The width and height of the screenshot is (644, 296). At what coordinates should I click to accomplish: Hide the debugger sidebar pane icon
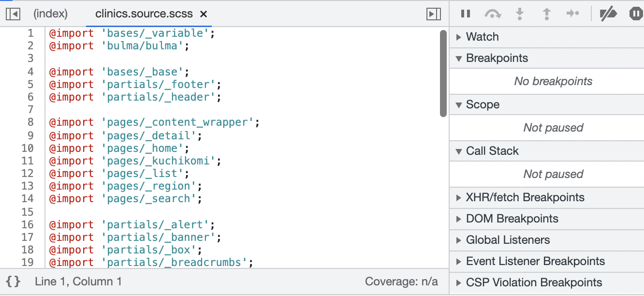434,14
